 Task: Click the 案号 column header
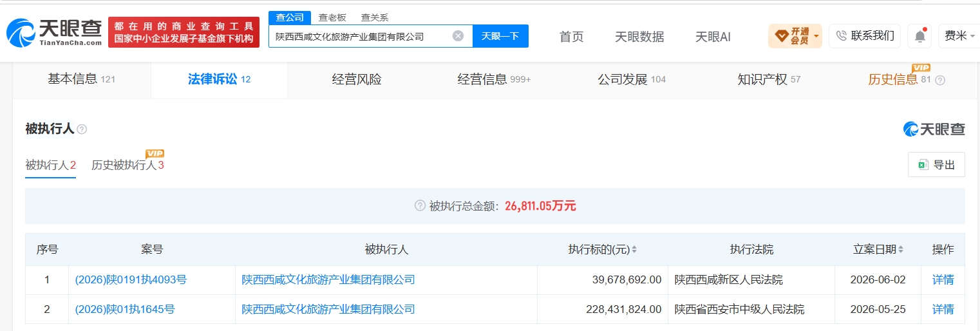(x=152, y=249)
